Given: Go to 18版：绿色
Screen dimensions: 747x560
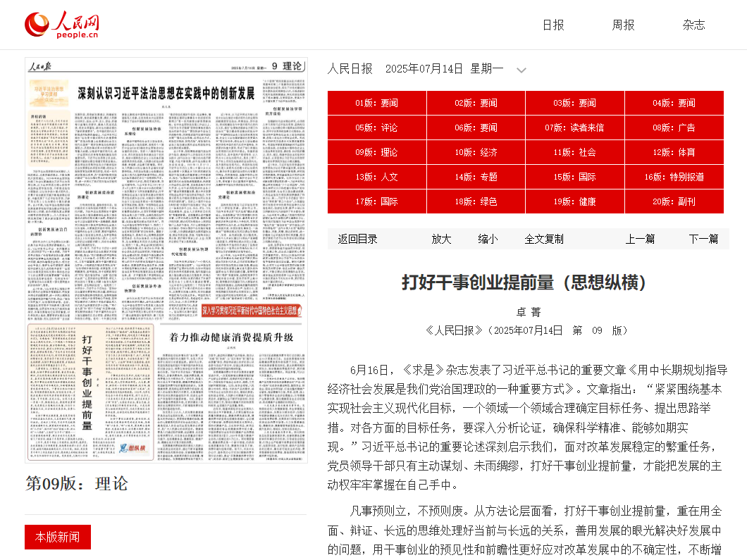Looking at the screenshot, I should coord(476,202).
